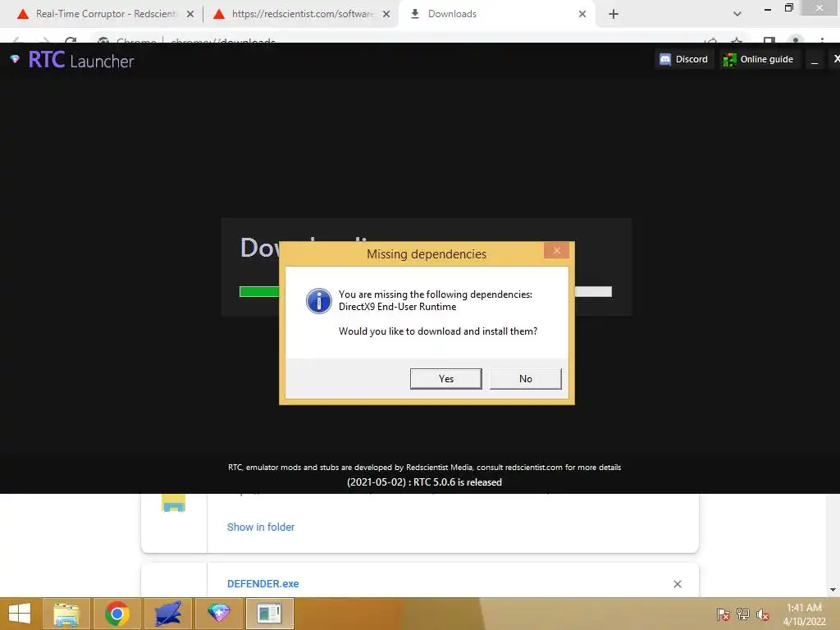Click Yes to install missing dependencies
840x630 pixels.
(445, 379)
